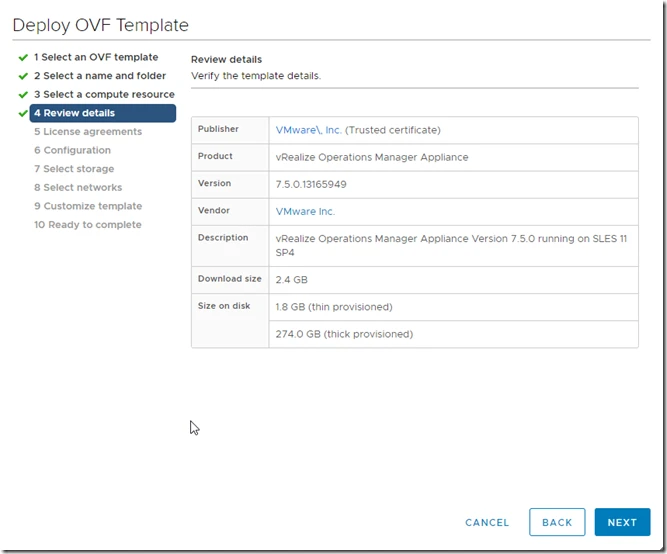The image size is (667, 554).
Task: Select step 4 Review details
Action: point(103,113)
